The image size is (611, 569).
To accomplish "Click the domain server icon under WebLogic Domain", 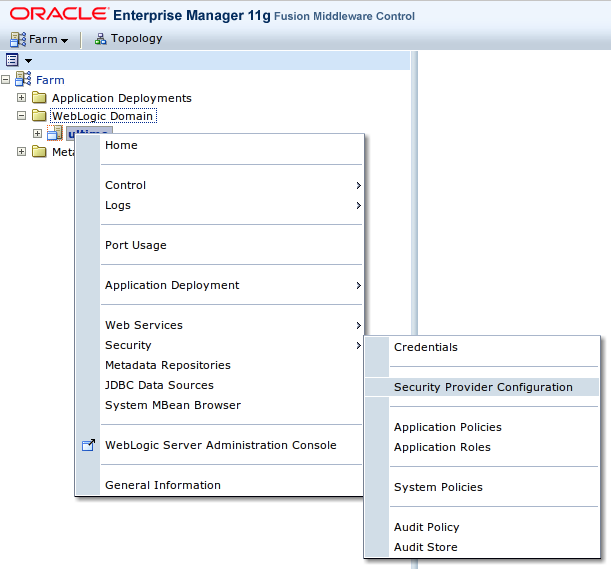I will click(x=55, y=134).
